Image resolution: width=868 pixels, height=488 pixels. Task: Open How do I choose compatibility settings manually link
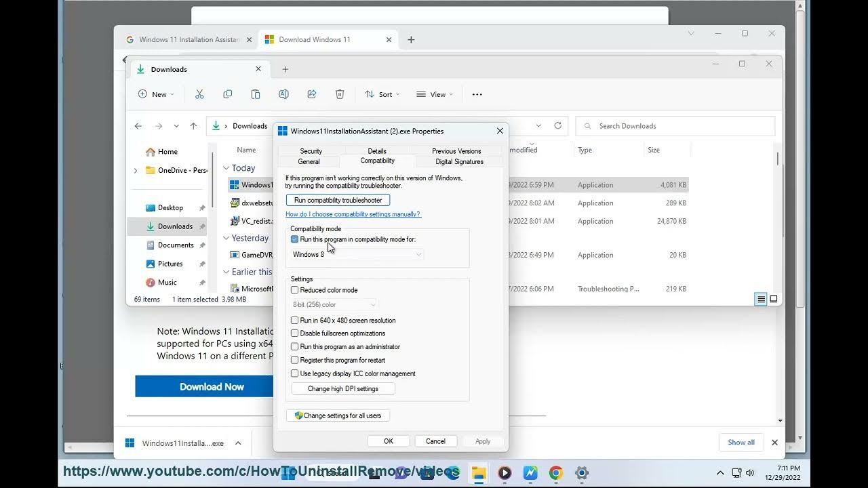click(x=353, y=214)
